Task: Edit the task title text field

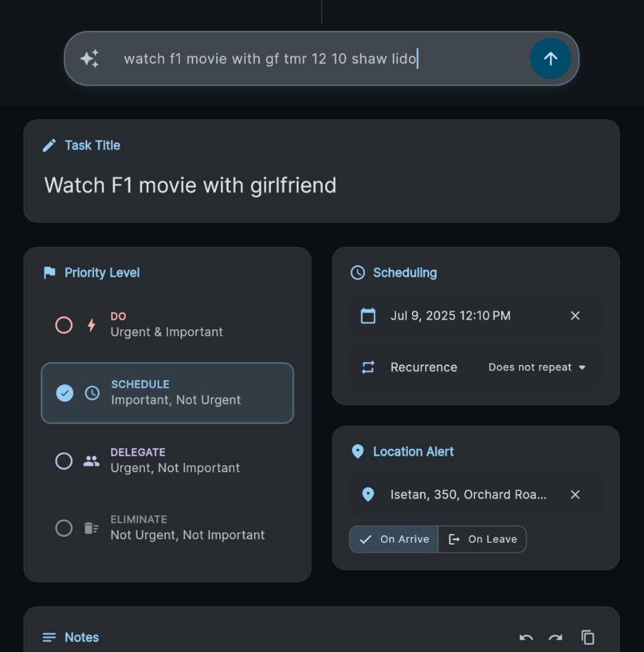Action: coord(321,185)
